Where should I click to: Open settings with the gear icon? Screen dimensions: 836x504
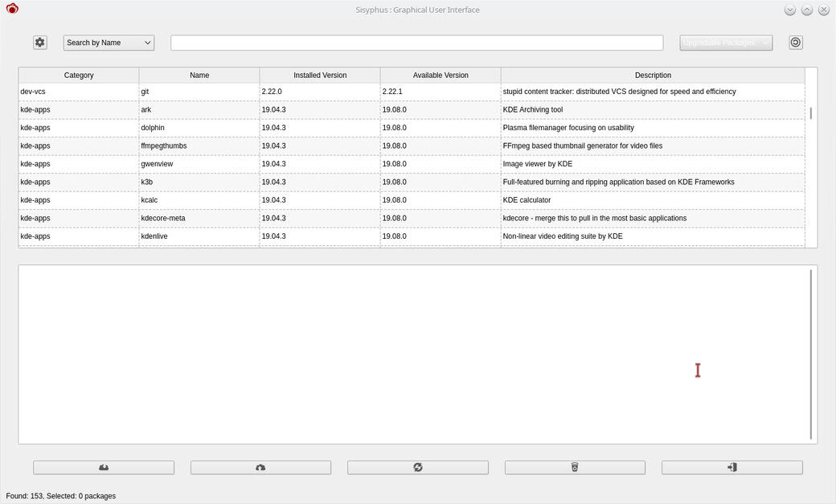(40, 43)
